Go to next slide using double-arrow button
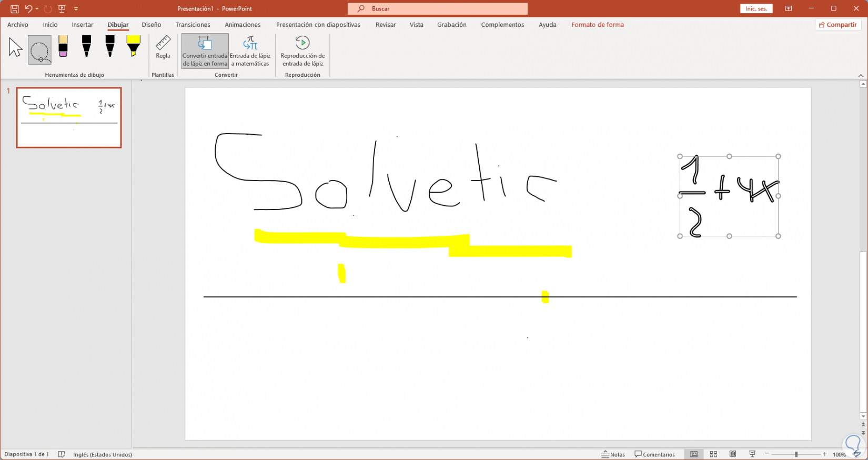The width and height of the screenshot is (868, 460). [863, 433]
